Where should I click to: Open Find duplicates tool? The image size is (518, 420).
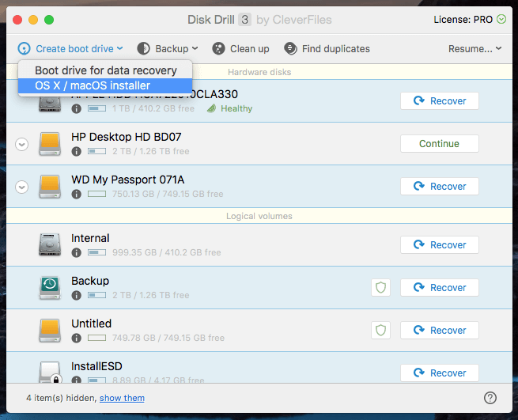(327, 49)
